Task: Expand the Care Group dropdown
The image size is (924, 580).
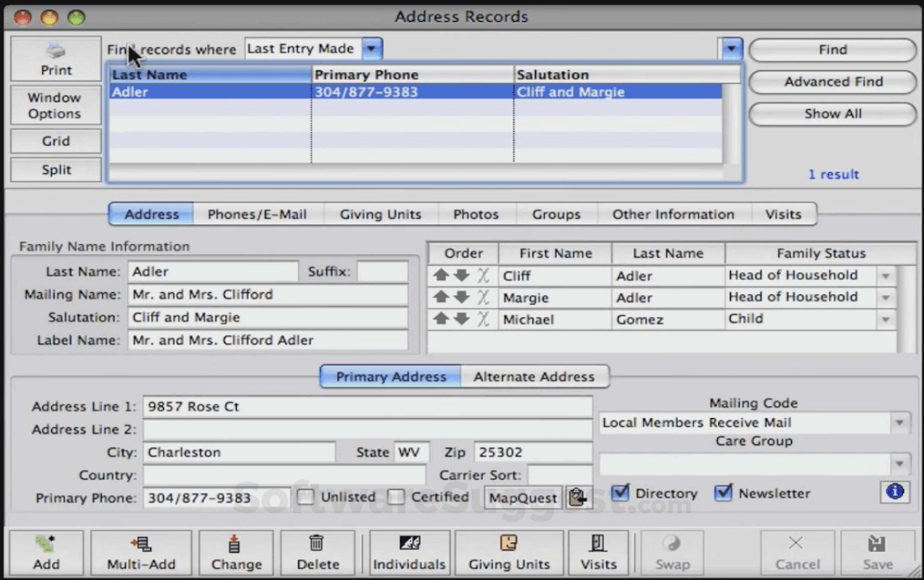Action: 900,462
